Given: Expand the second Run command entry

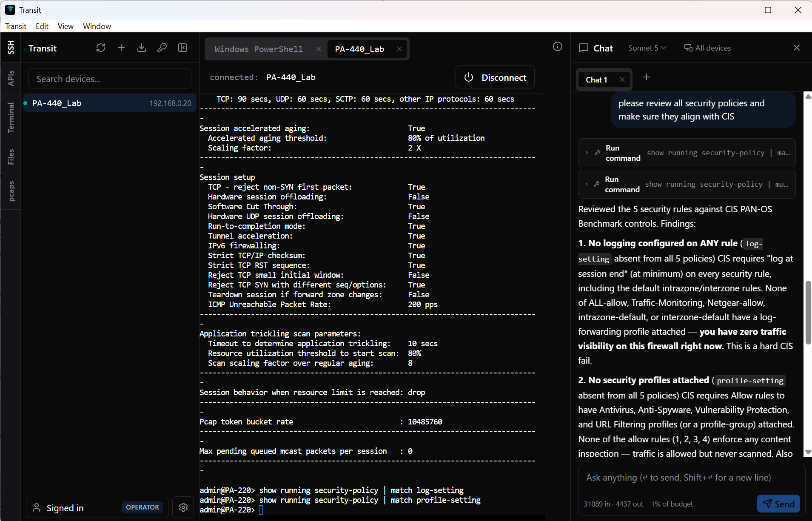Looking at the screenshot, I should (687, 184).
